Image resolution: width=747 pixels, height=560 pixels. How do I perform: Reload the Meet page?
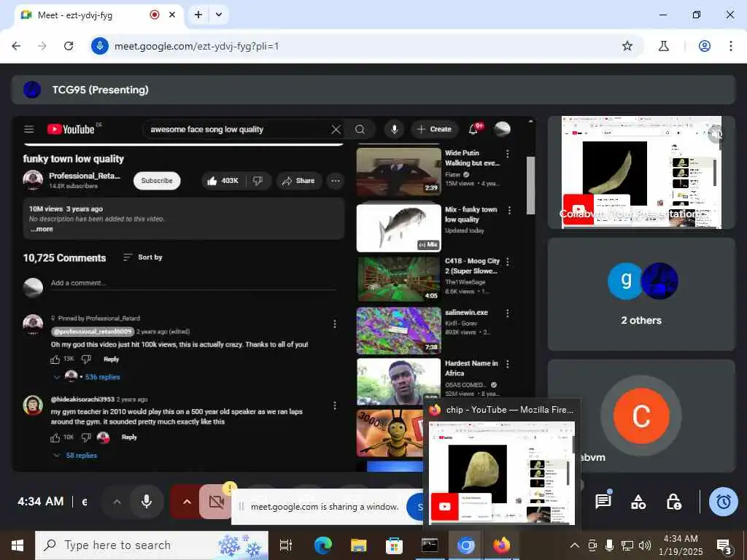69,46
